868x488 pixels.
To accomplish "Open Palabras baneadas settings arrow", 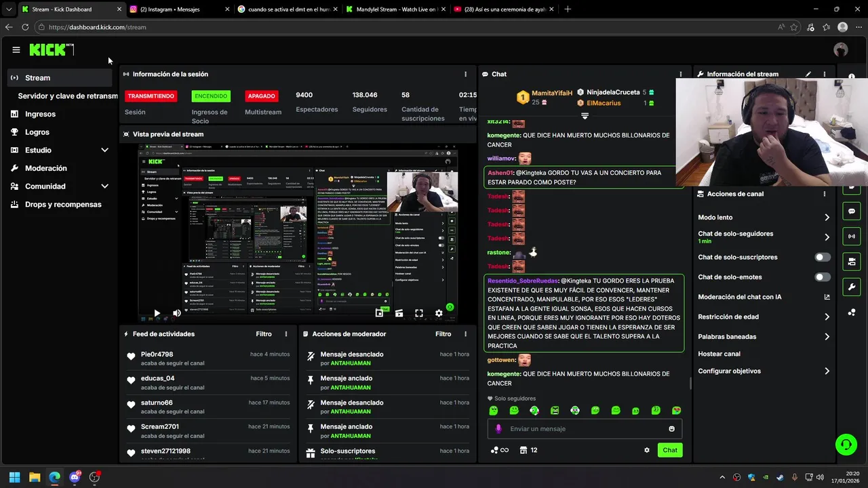I will pos(827,337).
